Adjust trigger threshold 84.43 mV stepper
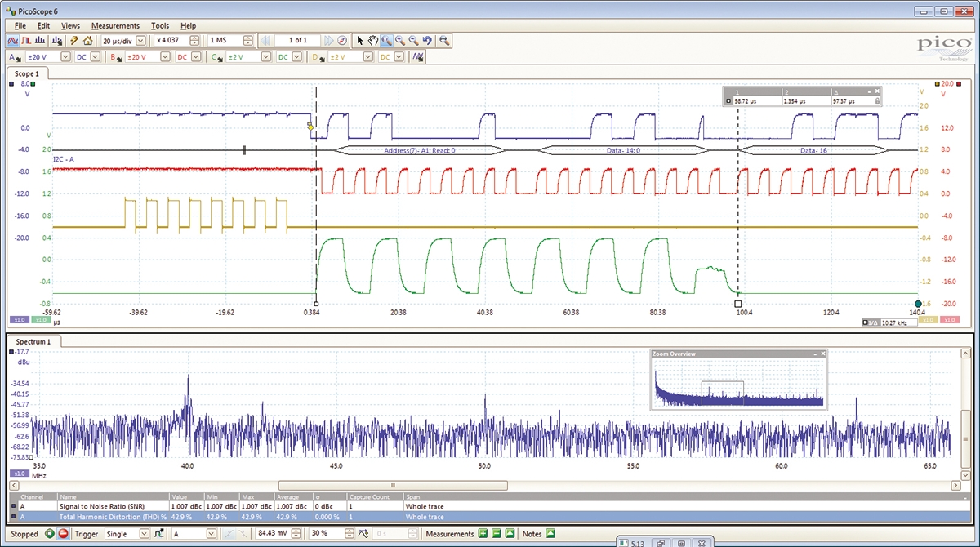 point(297,534)
